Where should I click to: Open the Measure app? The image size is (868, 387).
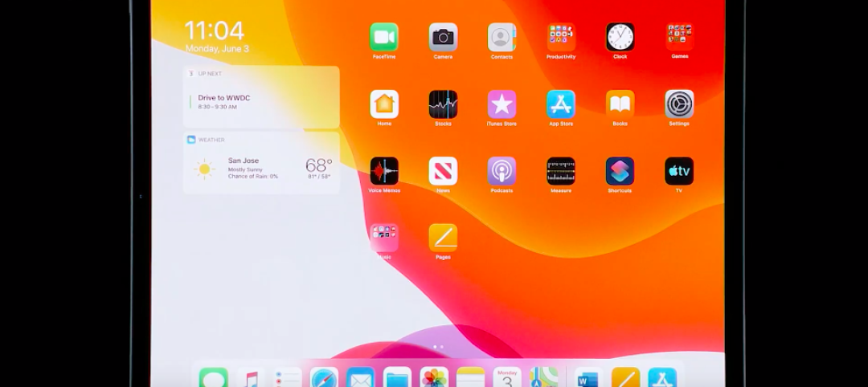click(560, 171)
